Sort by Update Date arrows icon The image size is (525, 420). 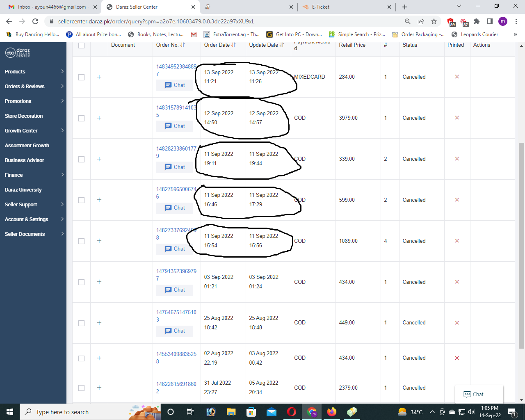click(x=282, y=45)
